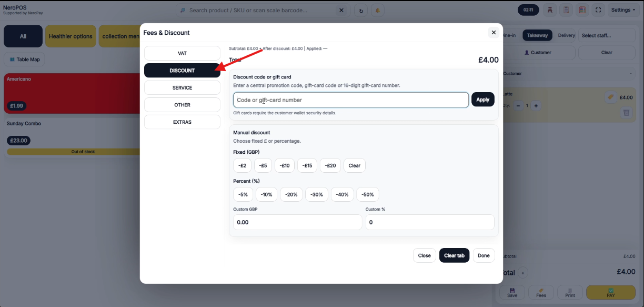This screenshot has width=644, height=307.
Task: Expand the Customer dropdown row
Action: 568,74
